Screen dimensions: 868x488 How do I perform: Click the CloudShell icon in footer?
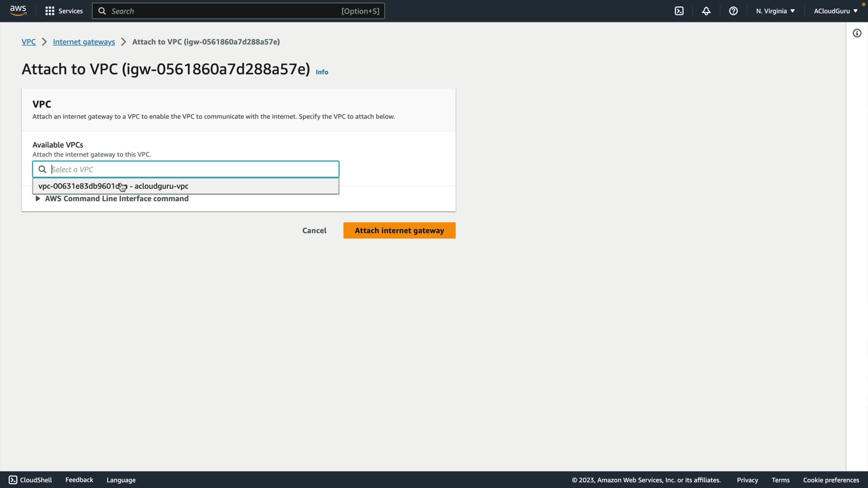tap(13, 480)
